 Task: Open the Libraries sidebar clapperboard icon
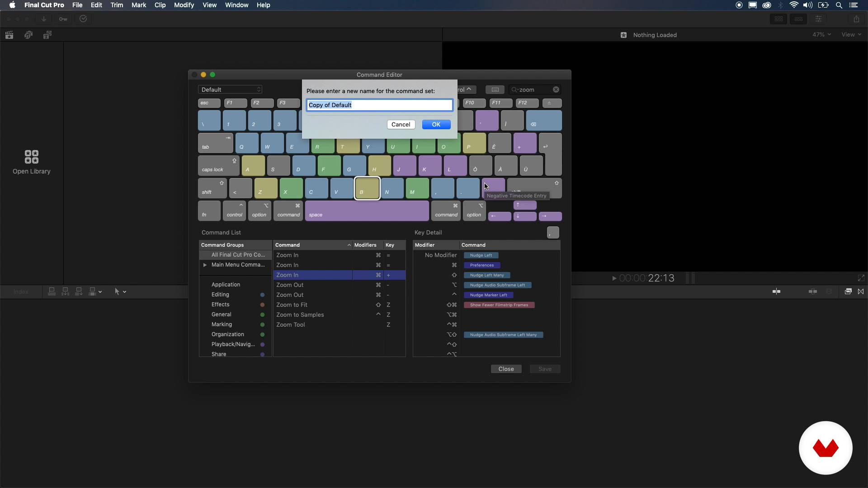coord(9,35)
